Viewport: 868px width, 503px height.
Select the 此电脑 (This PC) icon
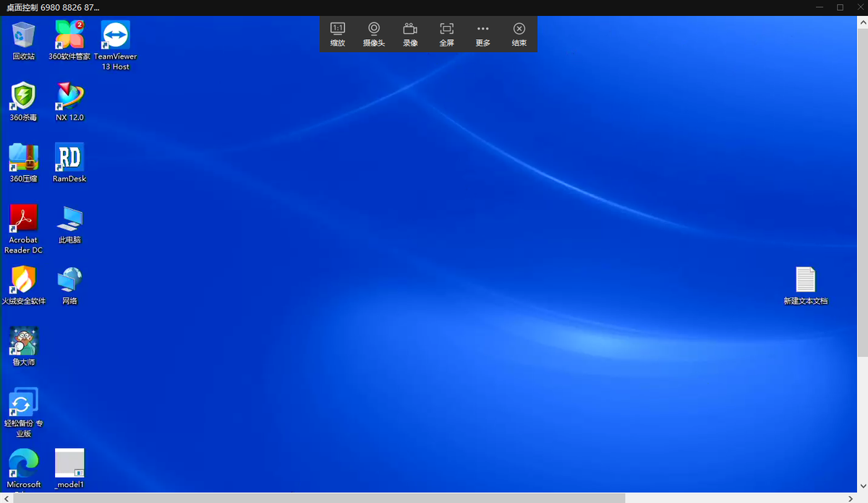pos(69,224)
